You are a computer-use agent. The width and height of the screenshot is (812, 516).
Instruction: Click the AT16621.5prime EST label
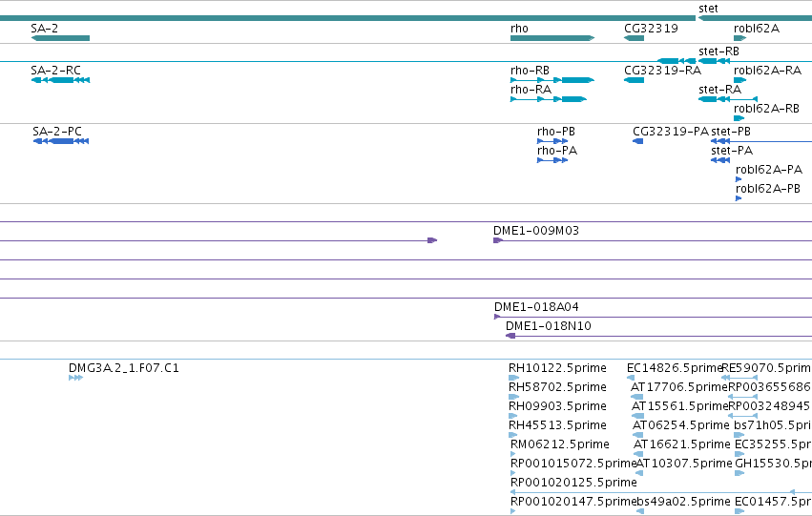[x=682, y=444]
